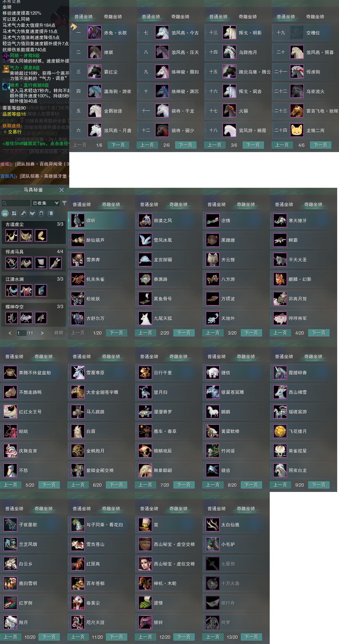
Task: Click the 跳转 jump button
Action: 59,333
